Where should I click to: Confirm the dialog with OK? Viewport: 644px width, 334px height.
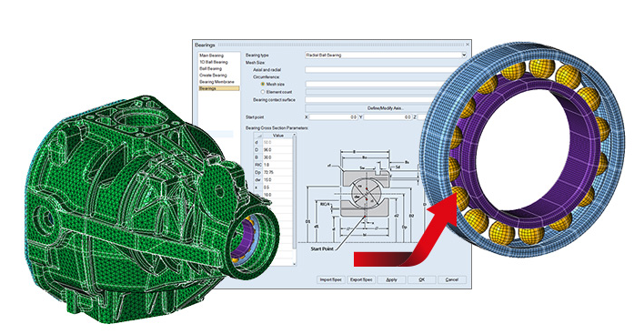(422, 279)
